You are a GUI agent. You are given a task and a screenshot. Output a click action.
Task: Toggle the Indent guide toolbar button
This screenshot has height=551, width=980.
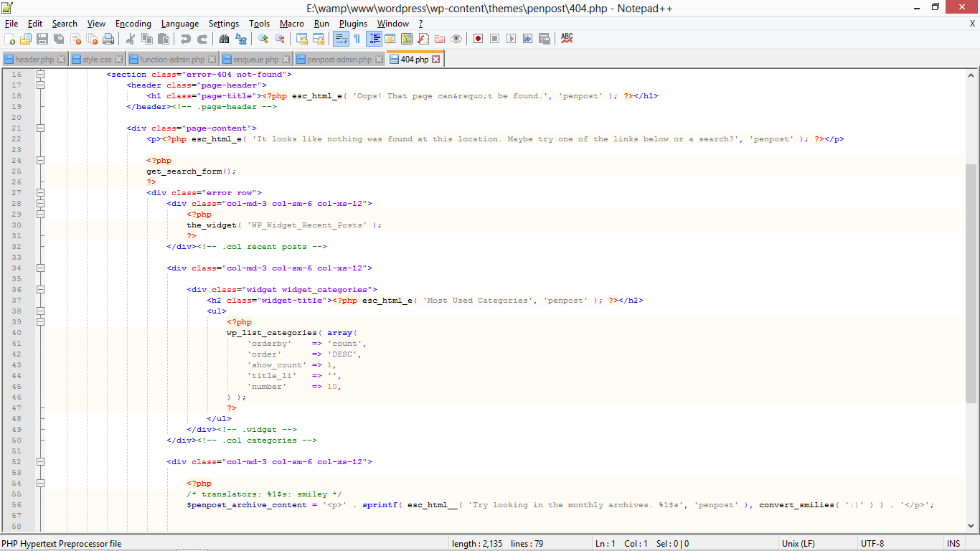point(374,39)
